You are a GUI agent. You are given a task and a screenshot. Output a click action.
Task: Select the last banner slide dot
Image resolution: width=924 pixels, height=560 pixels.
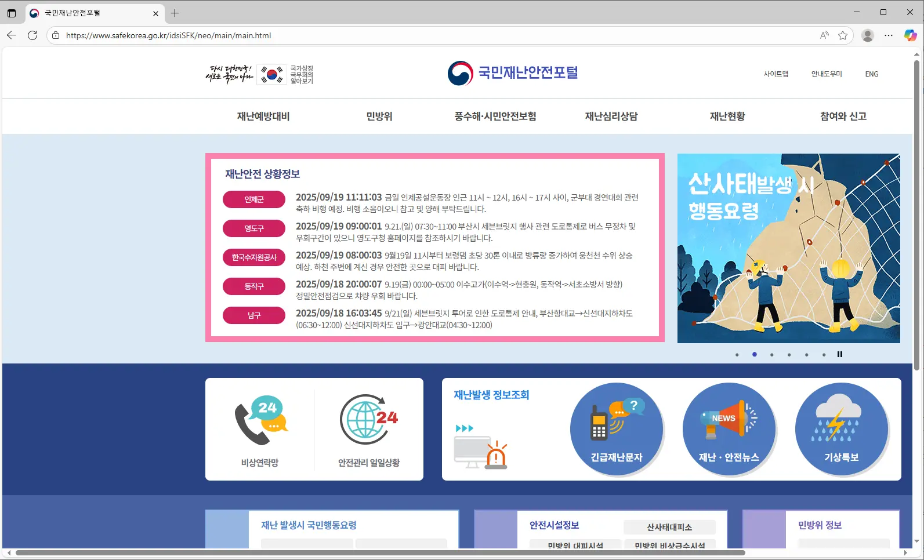(824, 355)
